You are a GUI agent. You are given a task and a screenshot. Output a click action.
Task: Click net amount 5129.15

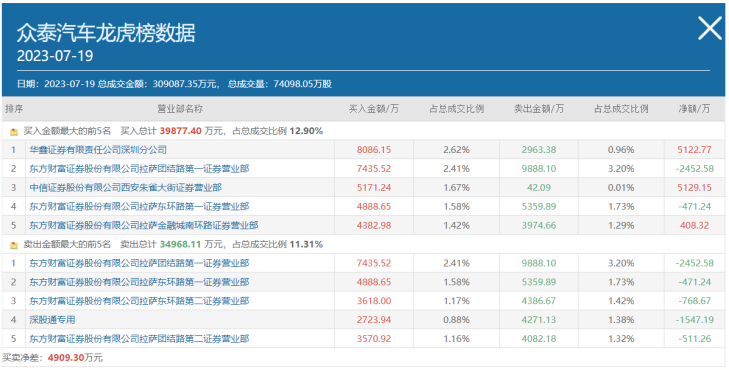694,188
